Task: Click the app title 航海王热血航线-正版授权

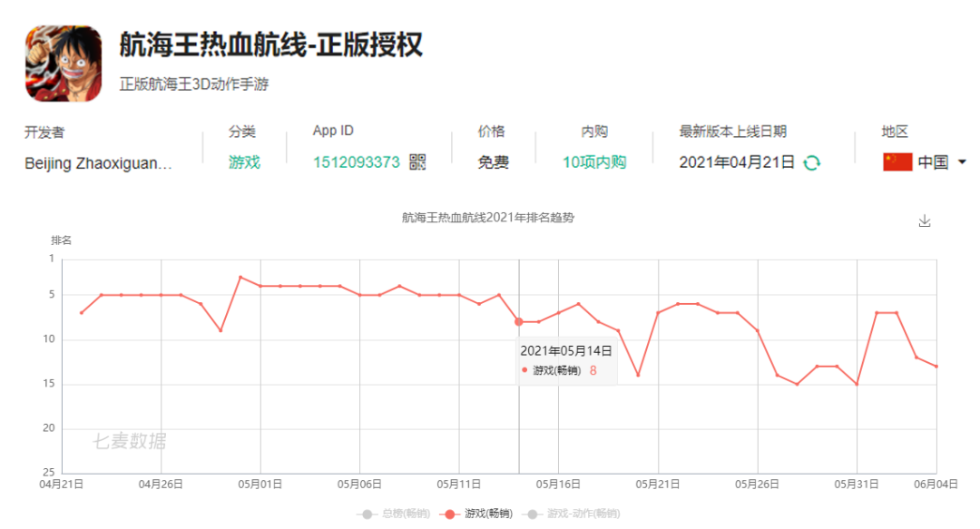Action: pyautogui.click(x=271, y=45)
